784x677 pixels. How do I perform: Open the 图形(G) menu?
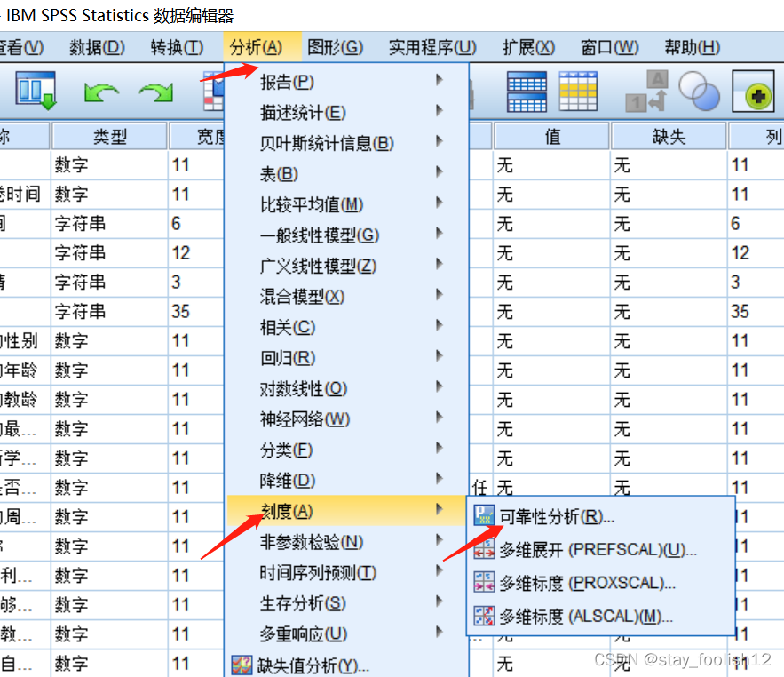point(335,48)
